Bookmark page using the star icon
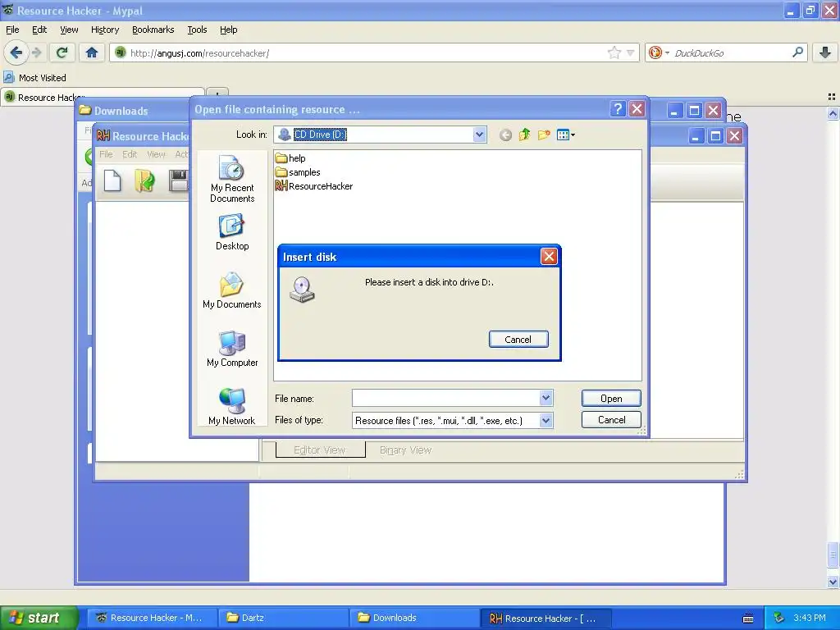This screenshot has height=630, width=840. (614, 52)
